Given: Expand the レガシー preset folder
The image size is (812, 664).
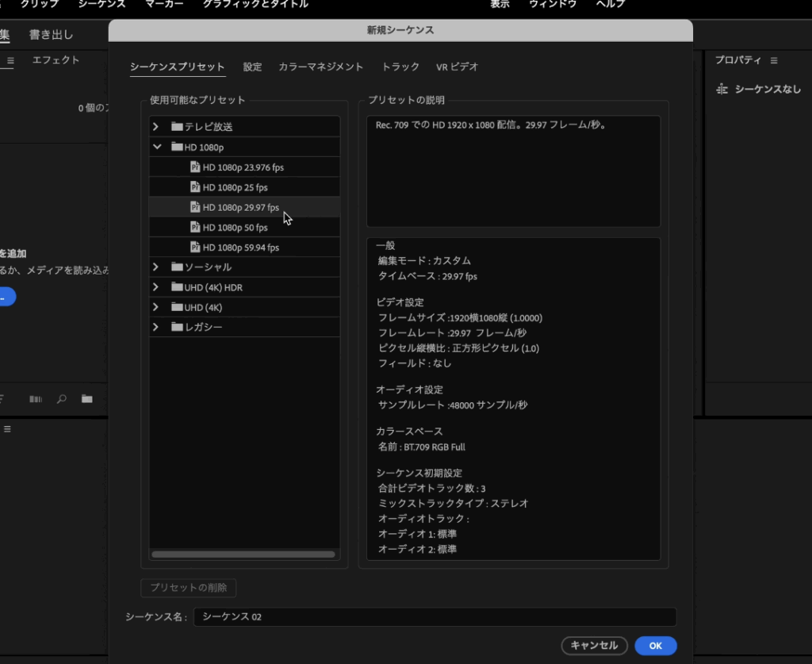Looking at the screenshot, I should point(156,327).
